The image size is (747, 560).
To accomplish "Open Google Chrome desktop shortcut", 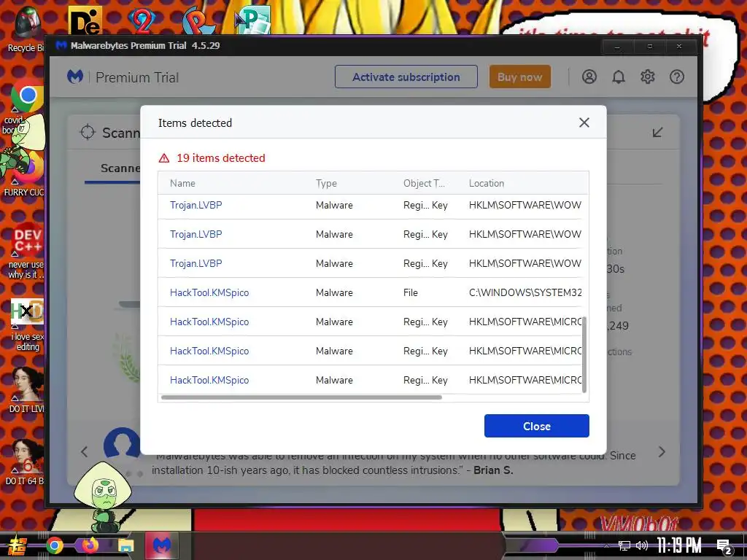I will tap(27, 96).
